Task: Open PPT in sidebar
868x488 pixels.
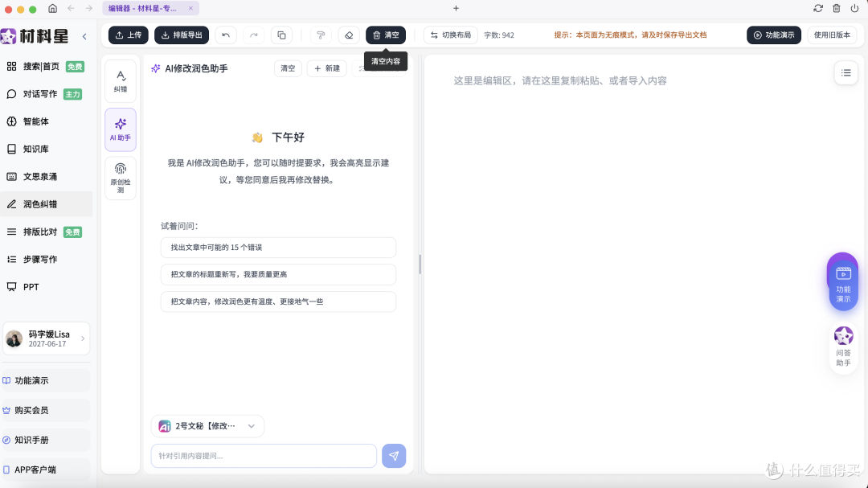Action: [46, 287]
